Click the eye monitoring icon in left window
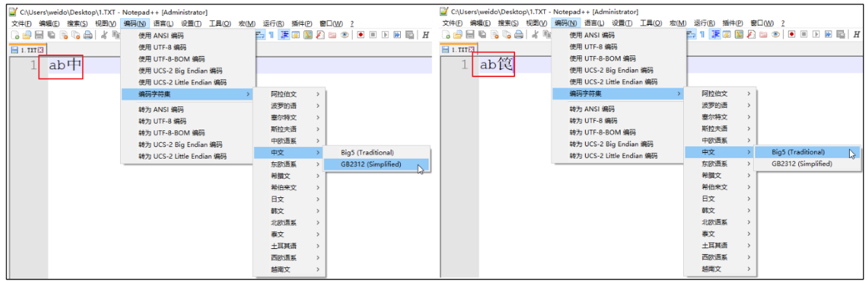The image size is (868, 281). point(344,35)
